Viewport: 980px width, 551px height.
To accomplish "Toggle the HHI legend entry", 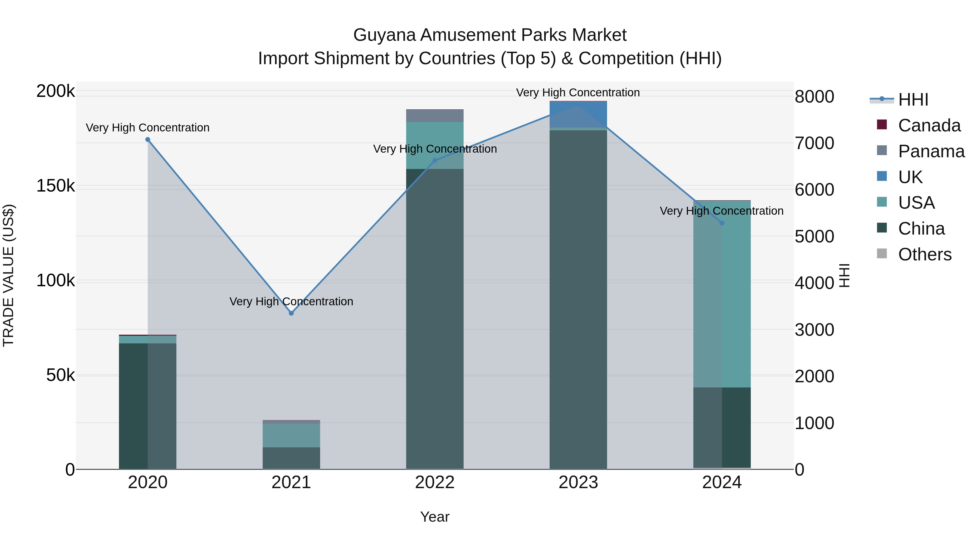I will (899, 100).
